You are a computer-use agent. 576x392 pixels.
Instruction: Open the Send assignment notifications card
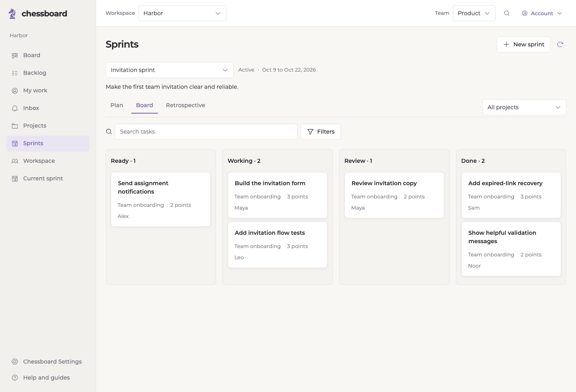tap(161, 200)
